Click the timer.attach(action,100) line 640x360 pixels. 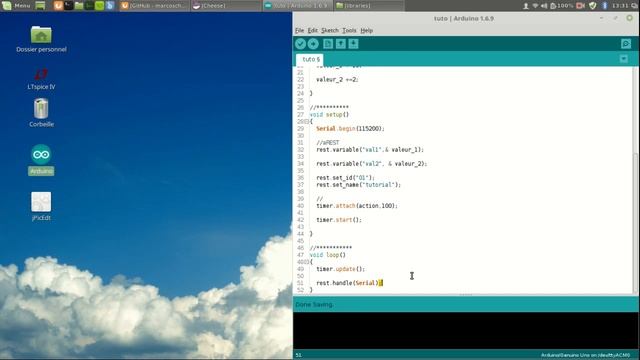pyautogui.click(x=357, y=206)
